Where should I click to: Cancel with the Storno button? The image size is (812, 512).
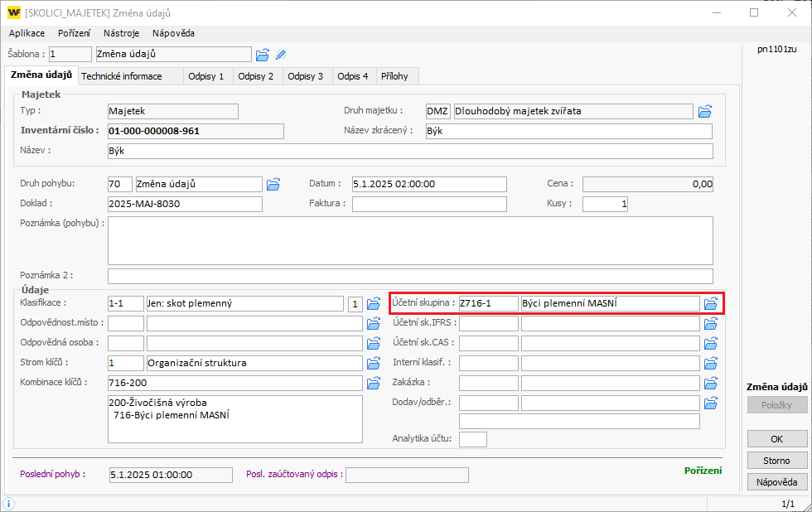[776, 461]
